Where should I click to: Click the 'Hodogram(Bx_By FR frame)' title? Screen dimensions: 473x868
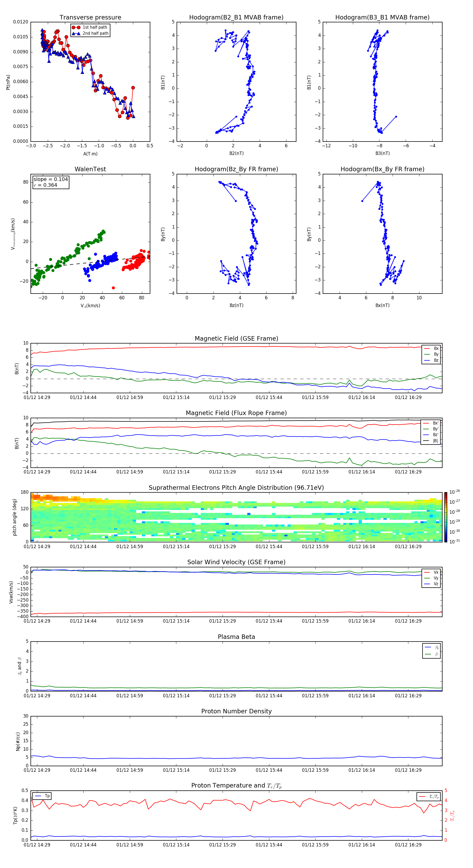pyautogui.click(x=382, y=169)
